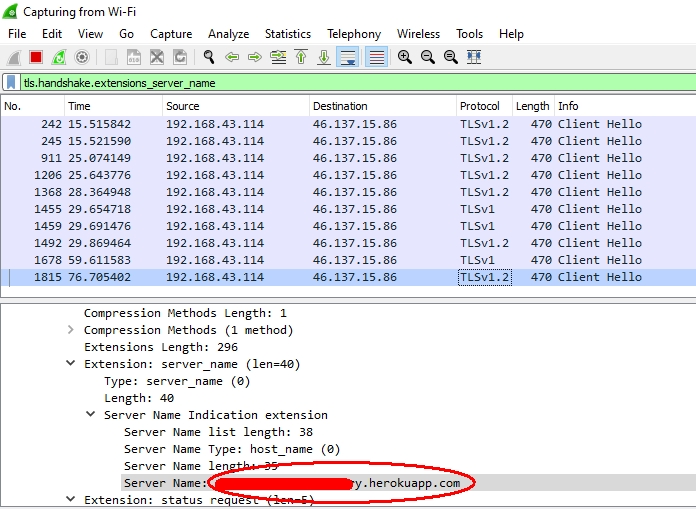The image size is (696, 509).
Task: Restart the current capture with the green fin
Action: tap(59, 57)
